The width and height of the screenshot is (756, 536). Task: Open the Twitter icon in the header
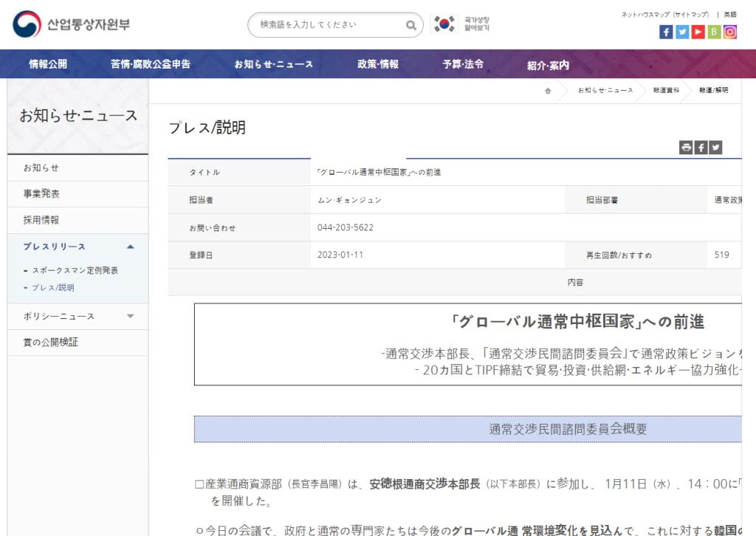[682, 32]
